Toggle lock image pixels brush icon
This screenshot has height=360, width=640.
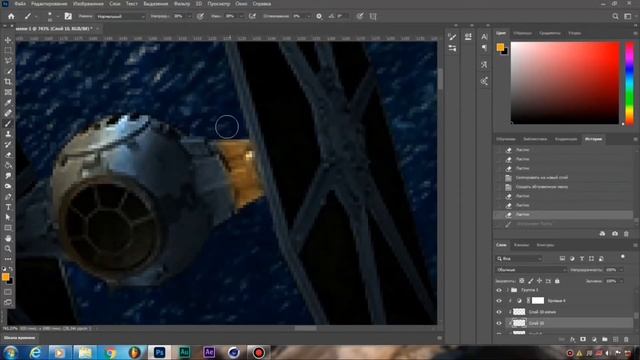click(x=531, y=281)
